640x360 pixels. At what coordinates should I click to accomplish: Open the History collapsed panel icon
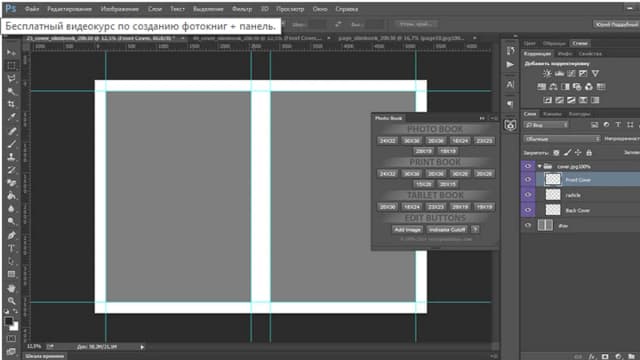click(x=510, y=51)
